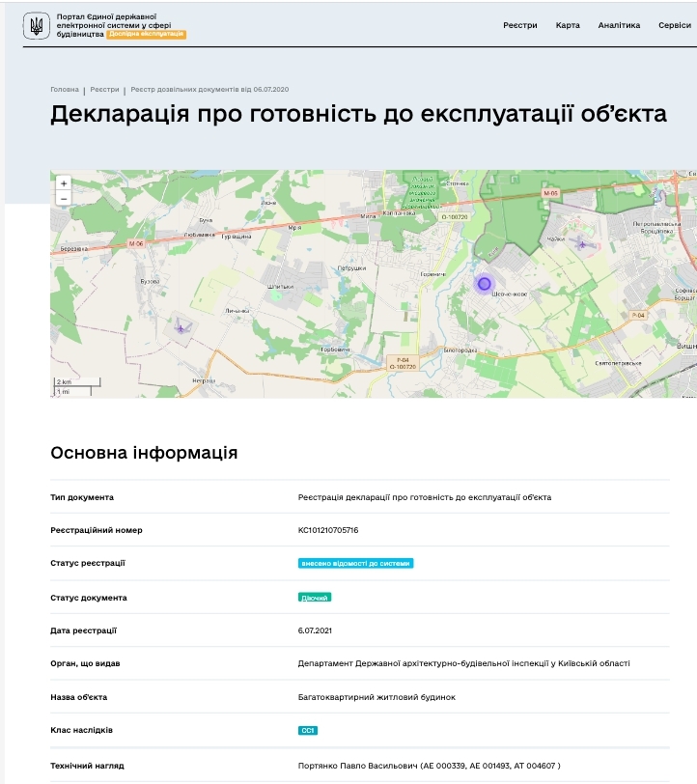Click the airport icon southwest on the map
Image resolution: width=697 pixels, height=784 pixels.
click(x=181, y=328)
